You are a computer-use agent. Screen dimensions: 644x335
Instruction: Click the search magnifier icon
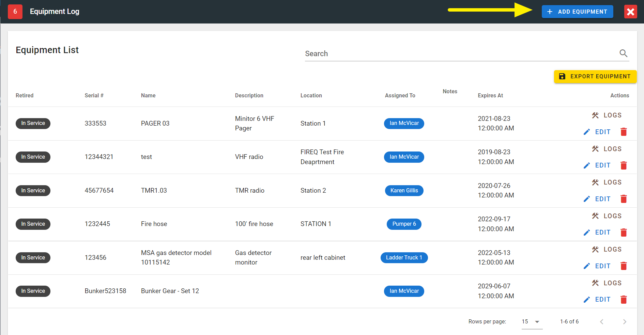(623, 53)
